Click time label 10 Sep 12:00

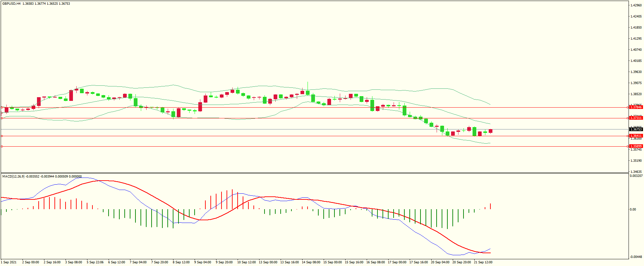coord(246,262)
